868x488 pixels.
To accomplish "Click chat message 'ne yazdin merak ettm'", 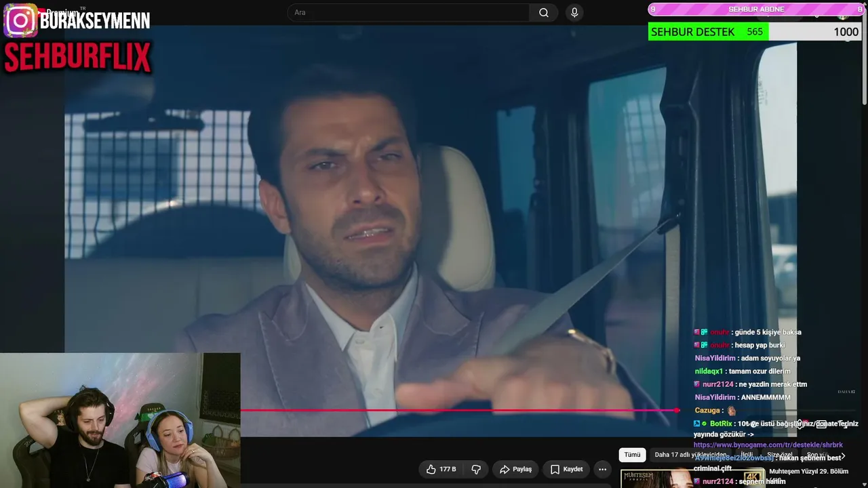I will pos(772,385).
